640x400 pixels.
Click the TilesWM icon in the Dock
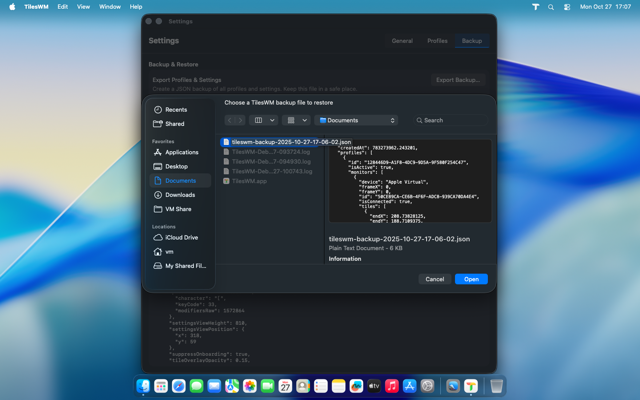tap(471, 386)
